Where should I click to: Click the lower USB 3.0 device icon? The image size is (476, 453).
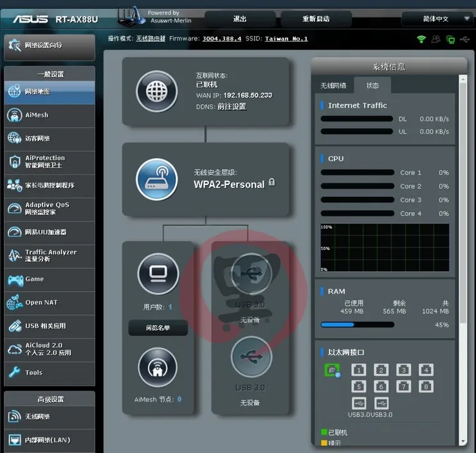pos(251,357)
